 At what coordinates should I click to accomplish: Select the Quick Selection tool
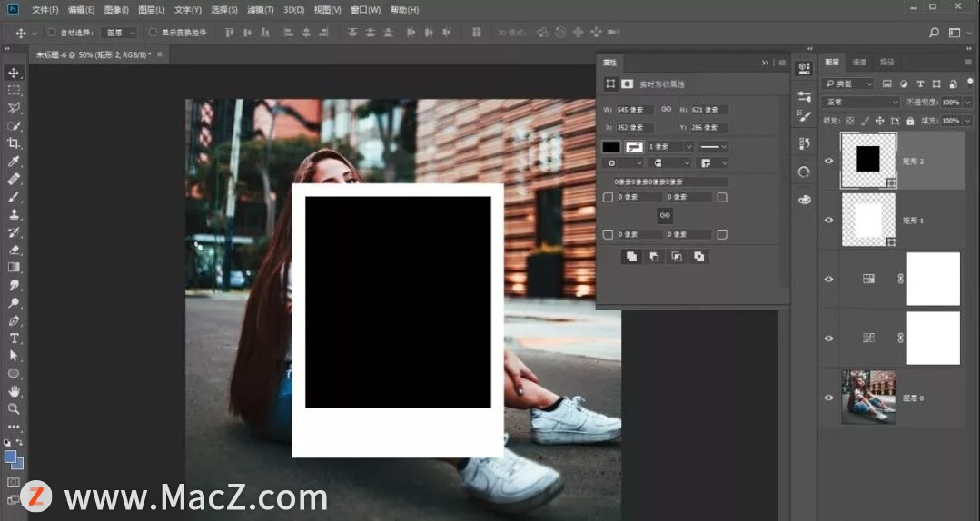coord(14,125)
